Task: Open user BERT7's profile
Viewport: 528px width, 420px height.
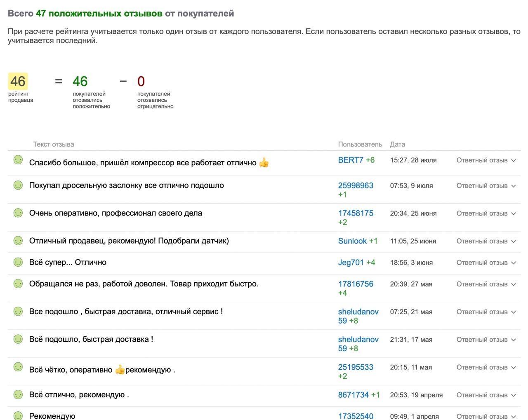Action: pos(351,160)
